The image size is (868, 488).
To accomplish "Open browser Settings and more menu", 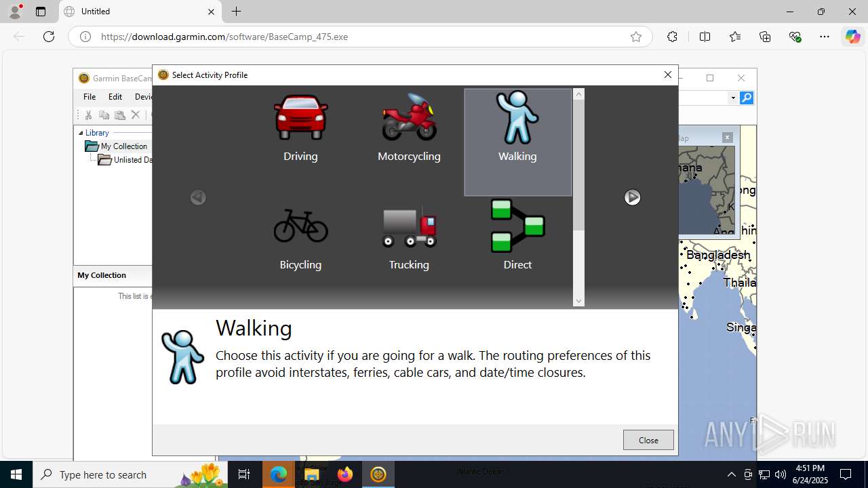I will coord(825,37).
